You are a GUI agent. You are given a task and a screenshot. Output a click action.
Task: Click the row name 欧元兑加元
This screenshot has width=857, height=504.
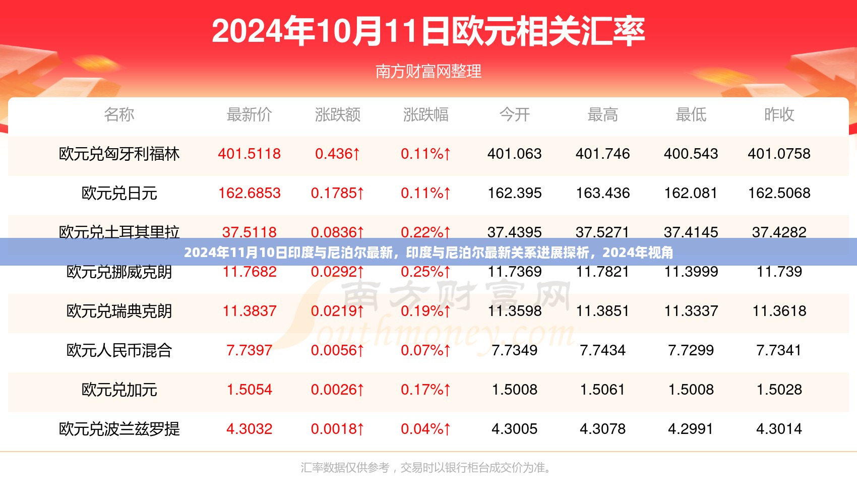pyautogui.click(x=119, y=390)
